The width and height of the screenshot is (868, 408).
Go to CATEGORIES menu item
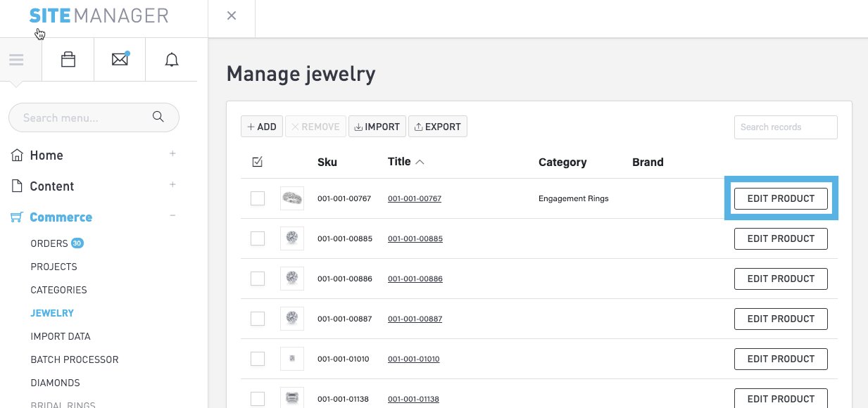click(x=58, y=290)
